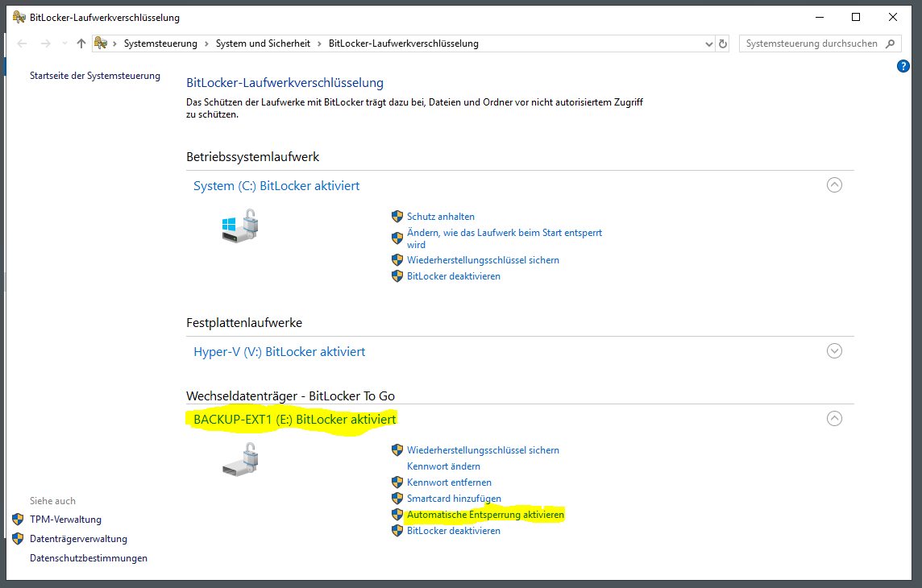Viewport: 922px width, 588px height.
Task: Open Datenträgerverwaltung link
Action: 78,539
